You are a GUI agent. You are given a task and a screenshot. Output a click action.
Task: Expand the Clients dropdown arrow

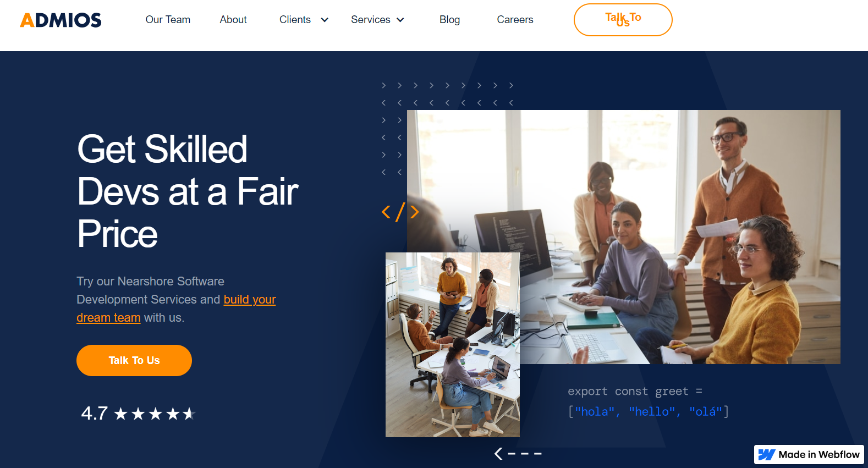325,20
